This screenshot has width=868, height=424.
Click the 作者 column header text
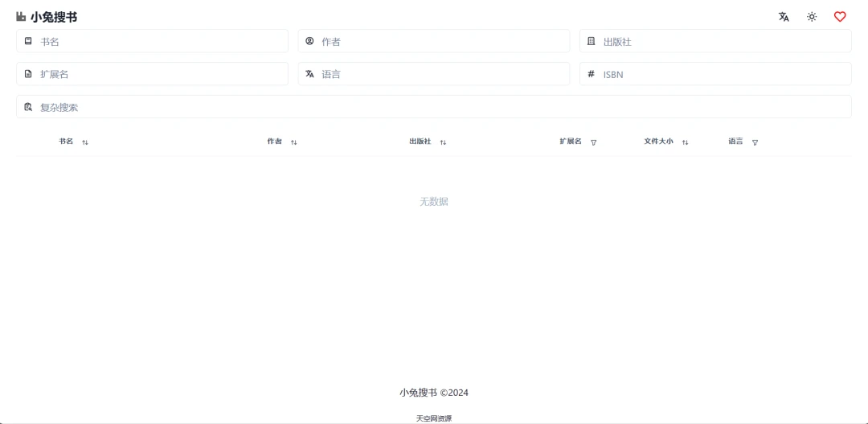(275, 142)
